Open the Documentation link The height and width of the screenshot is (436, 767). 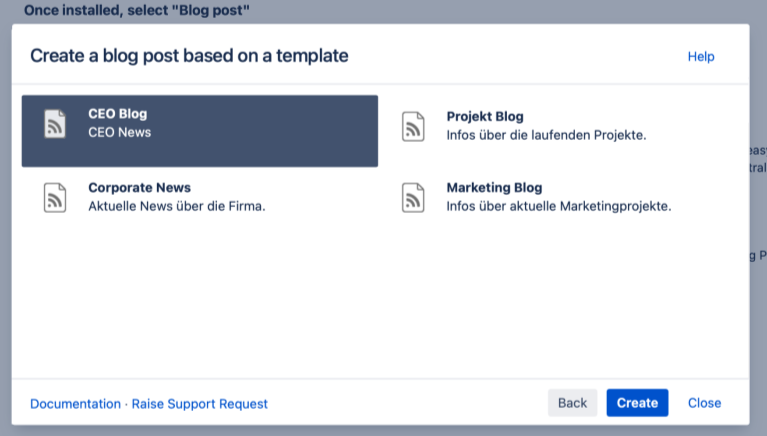click(x=75, y=404)
